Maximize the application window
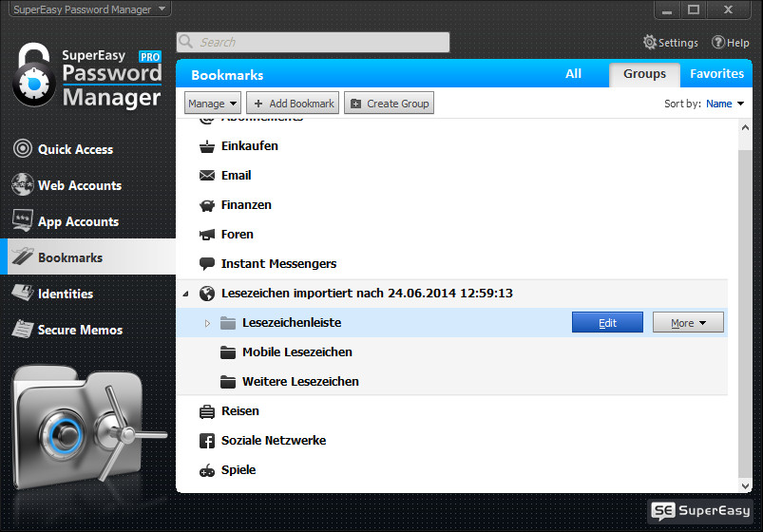The image size is (763, 532). (x=694, y=9)
